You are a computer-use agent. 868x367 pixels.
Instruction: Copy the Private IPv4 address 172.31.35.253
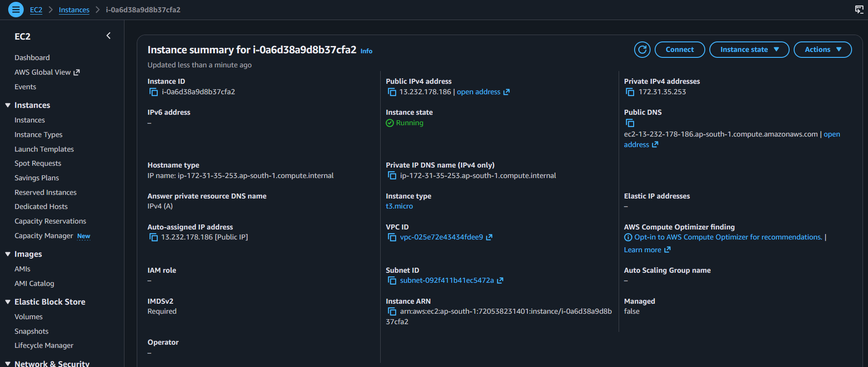(x=630, y=92)
